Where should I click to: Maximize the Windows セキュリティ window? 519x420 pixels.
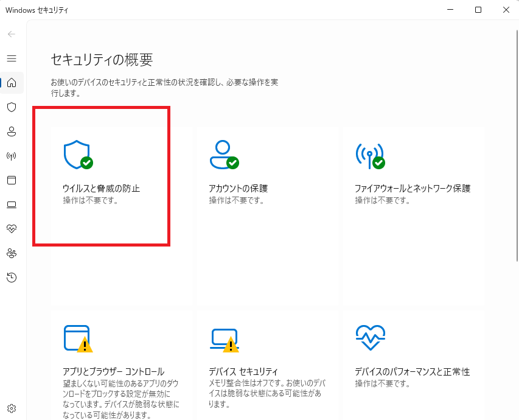point(478,10)
